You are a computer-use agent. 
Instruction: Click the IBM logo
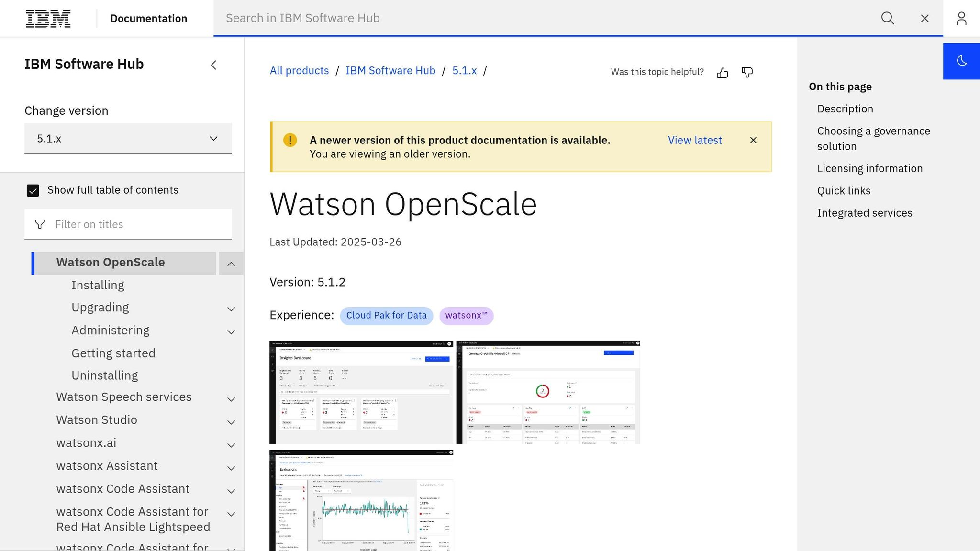(48, 18)
